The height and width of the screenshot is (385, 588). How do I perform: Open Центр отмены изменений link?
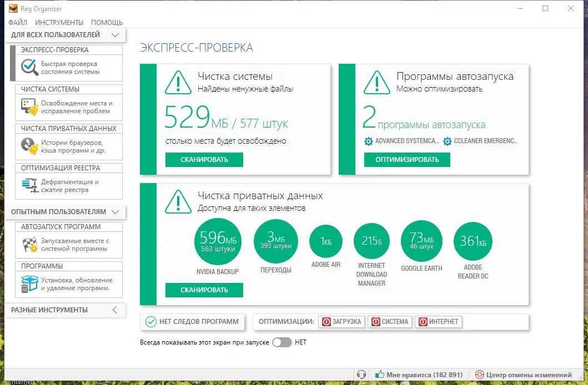(x=529, y=374)
